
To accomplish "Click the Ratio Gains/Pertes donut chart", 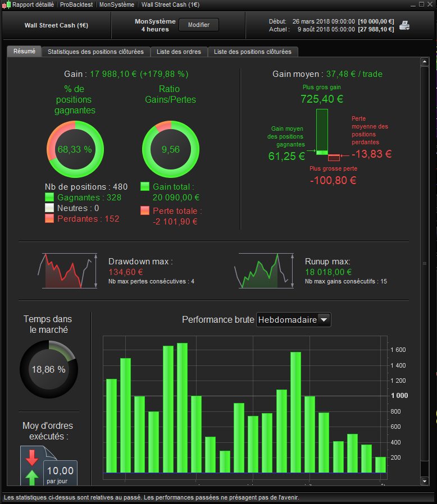I will tap(171, 149).
